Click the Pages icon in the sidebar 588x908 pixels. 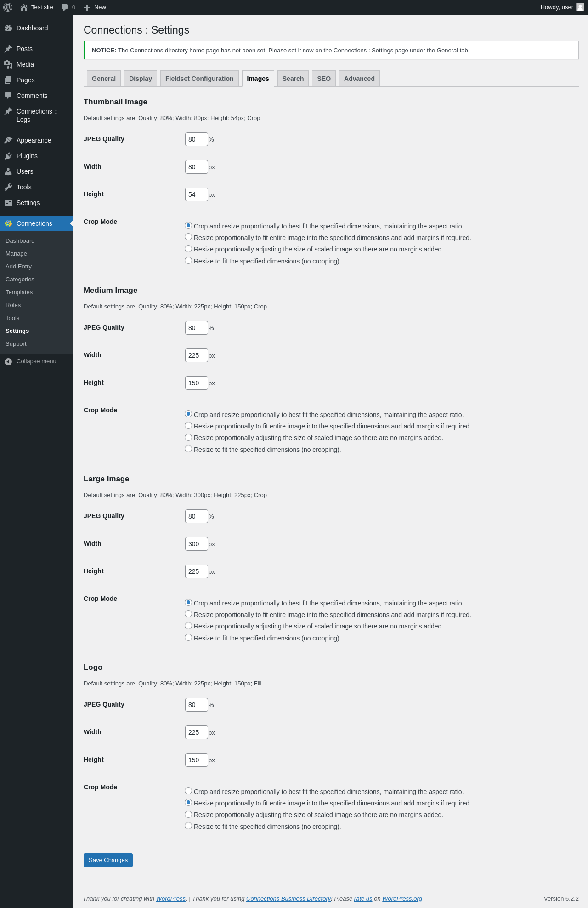[8, 80]
